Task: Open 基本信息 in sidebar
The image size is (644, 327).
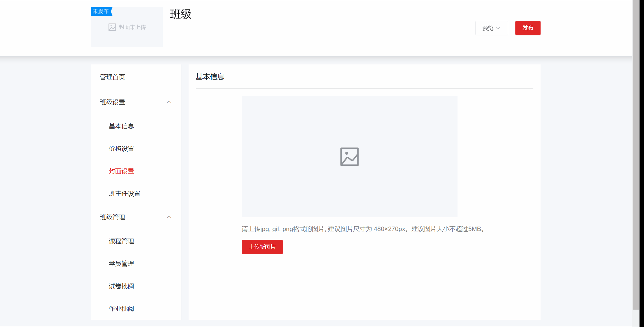Action: click(121, 126)
